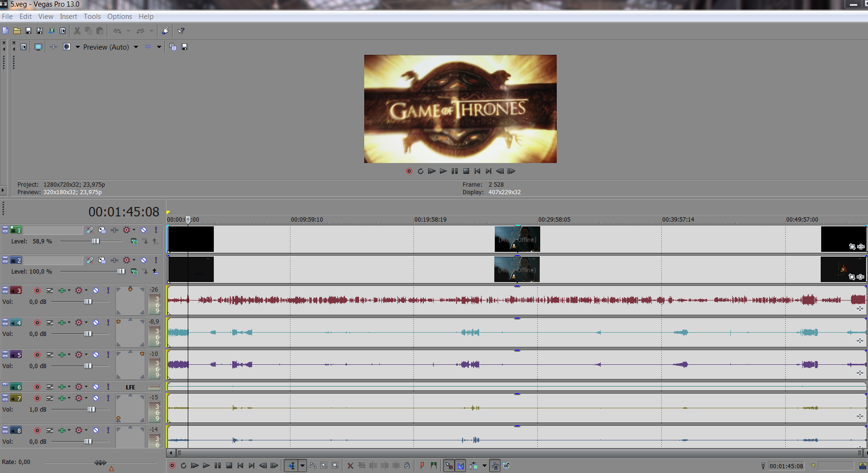Open the Insert menu
The height and width of the screenshot is (473, 868).
68,17
